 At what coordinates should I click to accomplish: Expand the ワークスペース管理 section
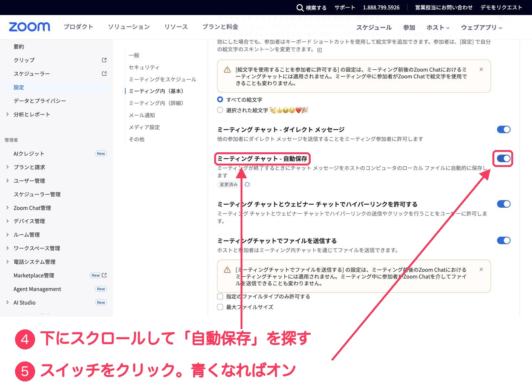click(x=8, y=248)
